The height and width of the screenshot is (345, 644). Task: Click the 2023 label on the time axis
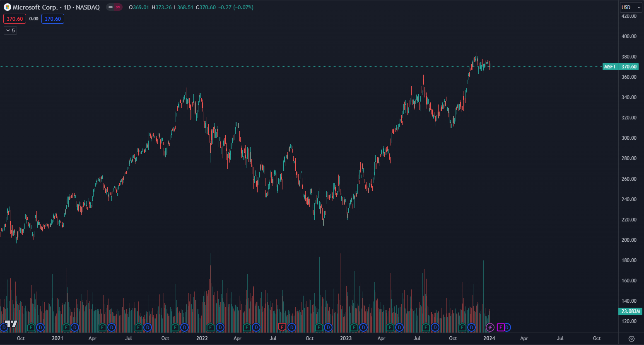click(346, 338)
